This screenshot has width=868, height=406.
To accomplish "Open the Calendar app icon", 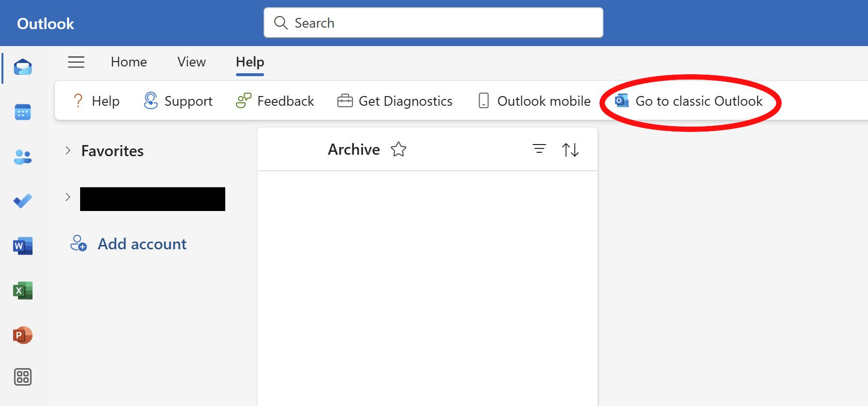I will pos(23,112).
